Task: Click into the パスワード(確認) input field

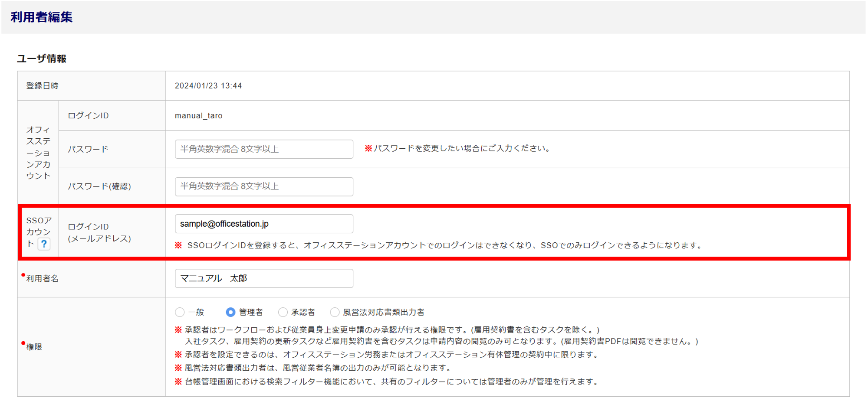Action: 264,186
